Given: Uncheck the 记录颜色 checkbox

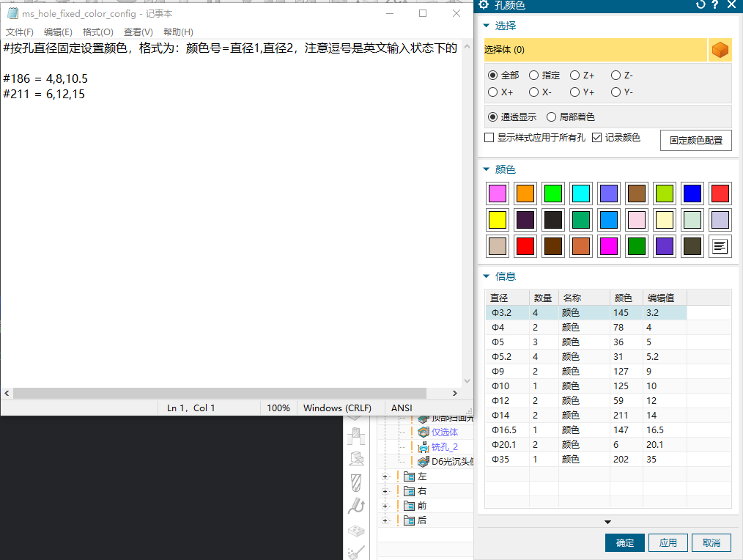Looking at the screenshot, I should tap(597, 138).
